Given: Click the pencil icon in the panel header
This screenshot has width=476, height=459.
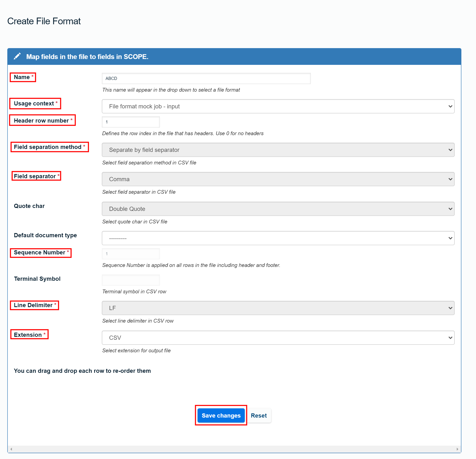Looking at the screenshot, I should point(17,56).
